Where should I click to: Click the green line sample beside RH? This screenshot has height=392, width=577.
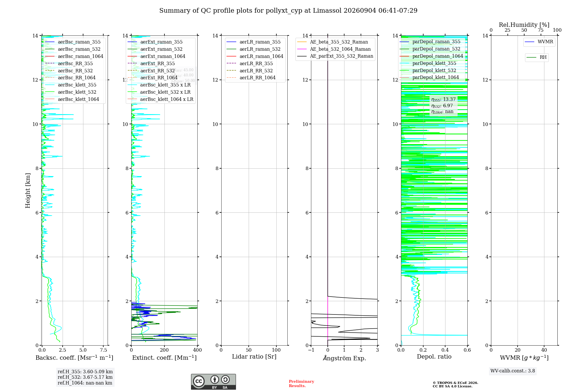(x=531, y=58)
